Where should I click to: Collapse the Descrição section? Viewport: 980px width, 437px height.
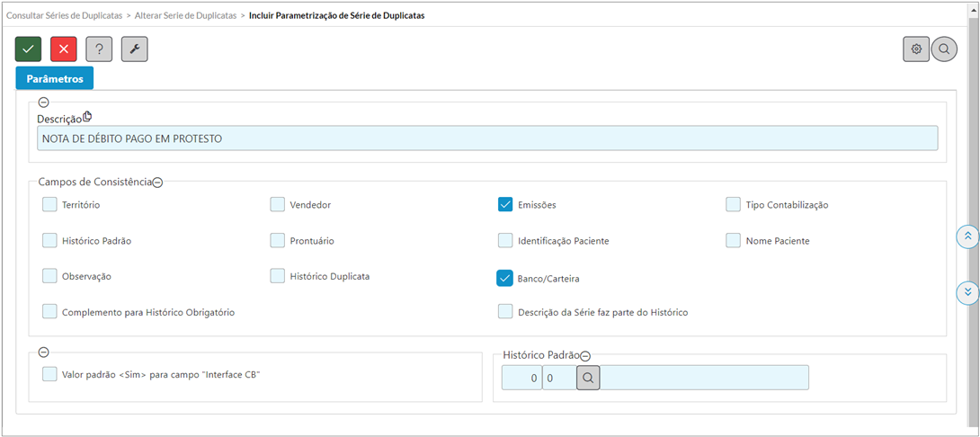[x=44, y=103]
